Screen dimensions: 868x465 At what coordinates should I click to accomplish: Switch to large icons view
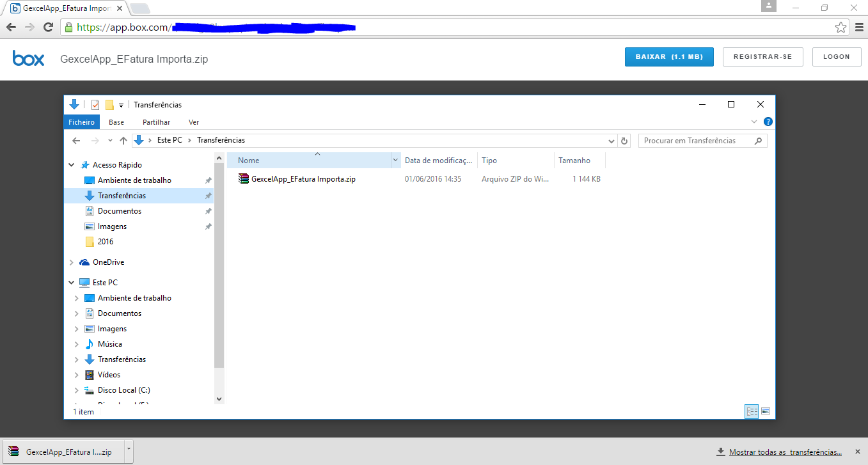[x=766, y=411]
